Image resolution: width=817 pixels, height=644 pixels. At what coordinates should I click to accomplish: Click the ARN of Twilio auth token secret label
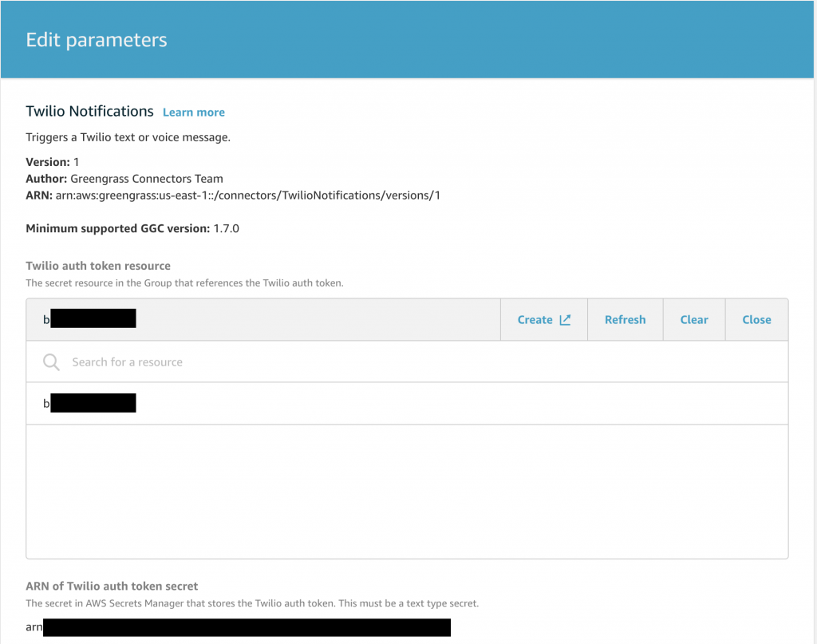(x=112, y=587)
